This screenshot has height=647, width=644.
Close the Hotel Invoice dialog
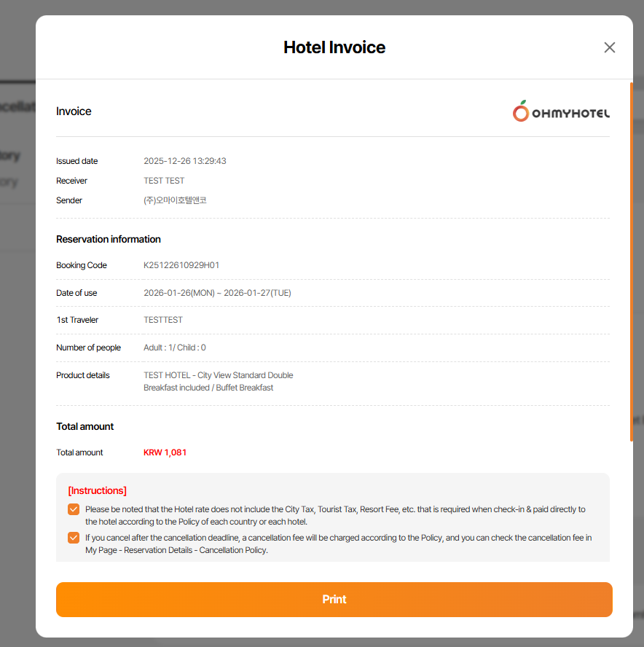(x=610, y=47)
